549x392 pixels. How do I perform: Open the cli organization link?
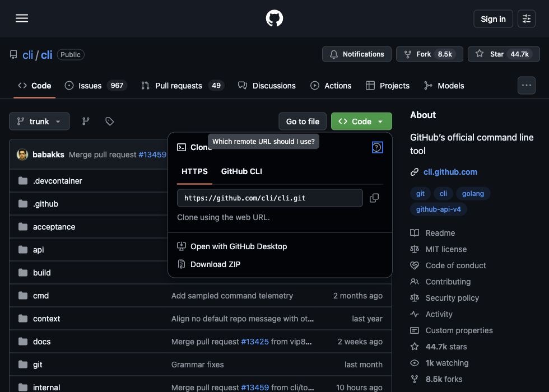(27, 55)
